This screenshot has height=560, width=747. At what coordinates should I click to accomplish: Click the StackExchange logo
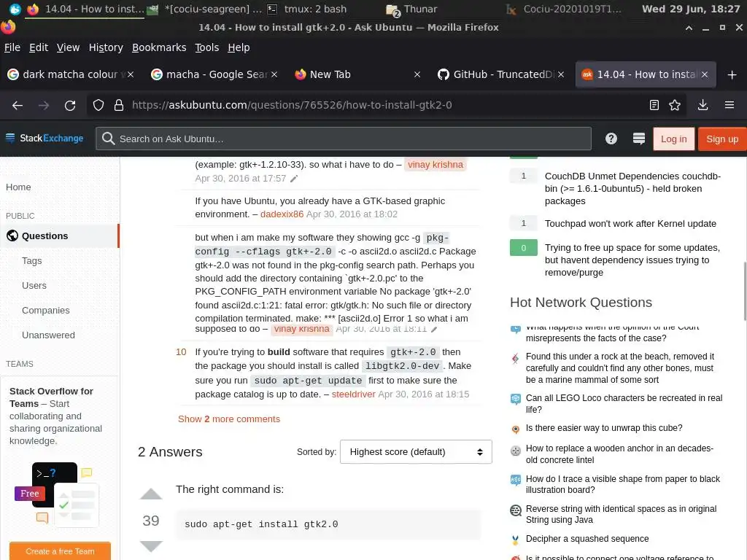[x=44, y=138]
